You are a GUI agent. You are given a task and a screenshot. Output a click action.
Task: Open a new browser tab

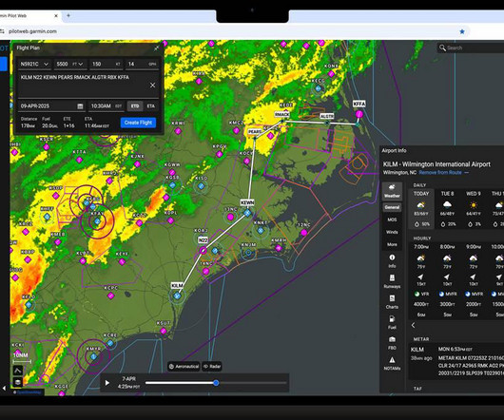click(x=68, y=15)
